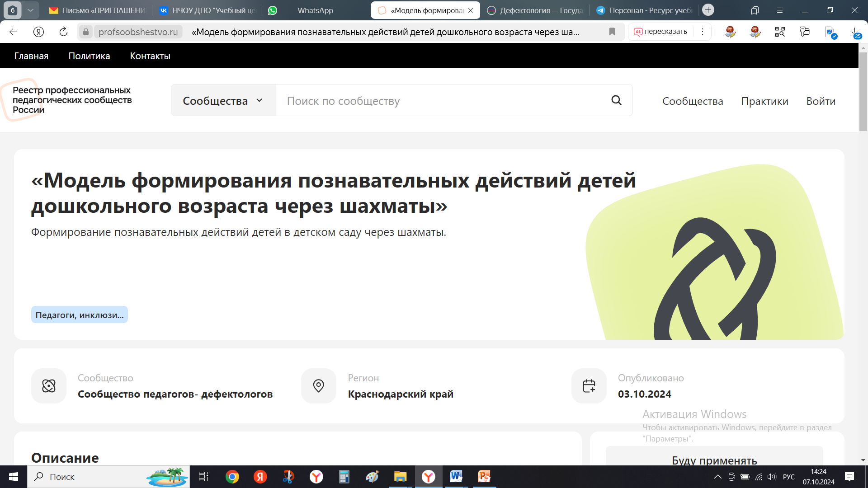The height and width of the screenshot is (488, 868).
Task: Click the РУС language indicator
Action: pos(789,477)
